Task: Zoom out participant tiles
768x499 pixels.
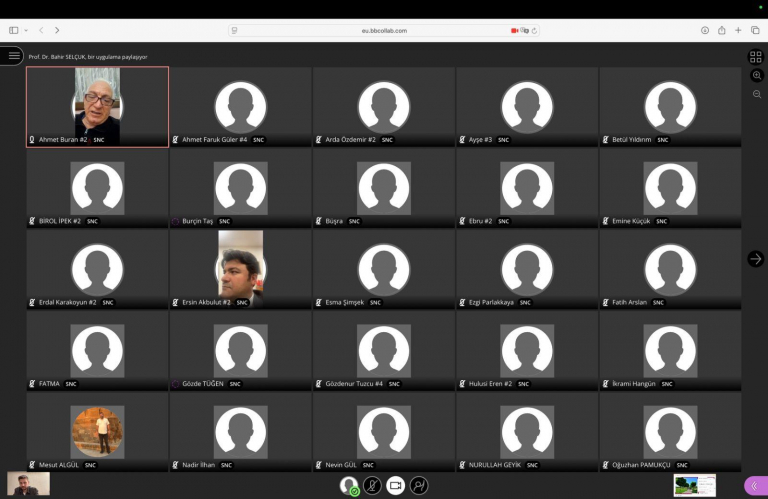Action: point(757,94)
